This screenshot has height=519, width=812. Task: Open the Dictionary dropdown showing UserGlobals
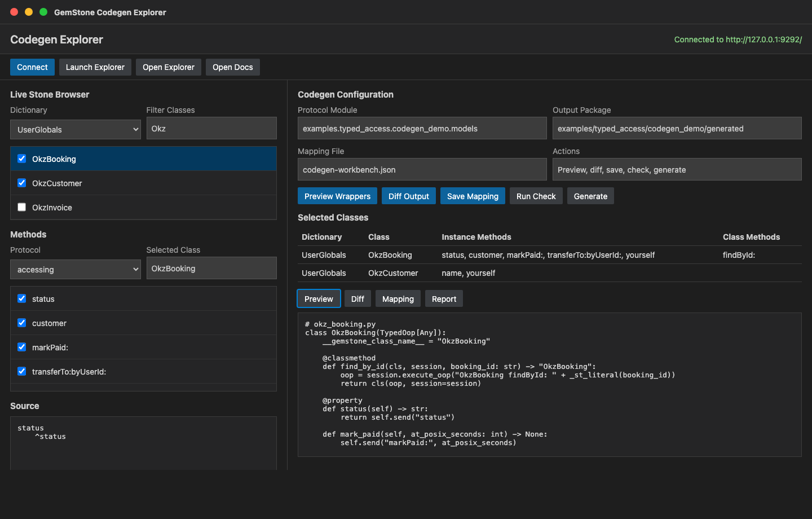[76, 129]
